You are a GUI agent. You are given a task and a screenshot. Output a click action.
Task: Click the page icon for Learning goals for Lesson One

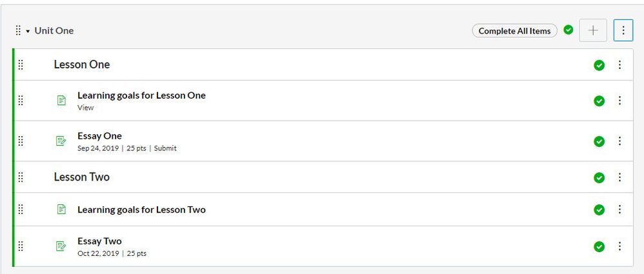point(61,101)
